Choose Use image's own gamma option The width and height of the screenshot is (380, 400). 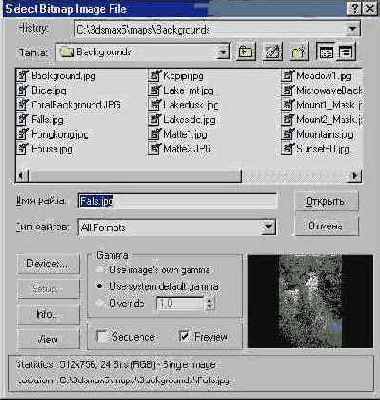point(100,270)
